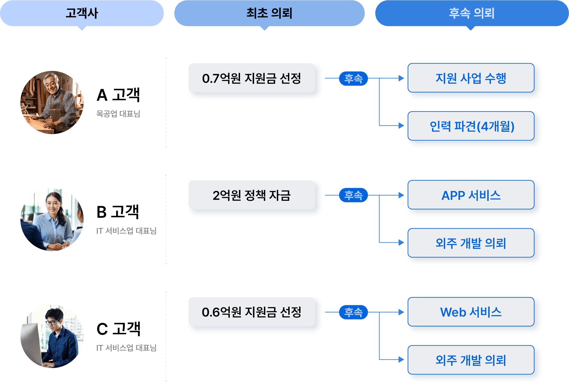This screenshot has height=392, width=569.
Task: Click 후속 badge in C 고객 row
Action: (x=353, y=312)
